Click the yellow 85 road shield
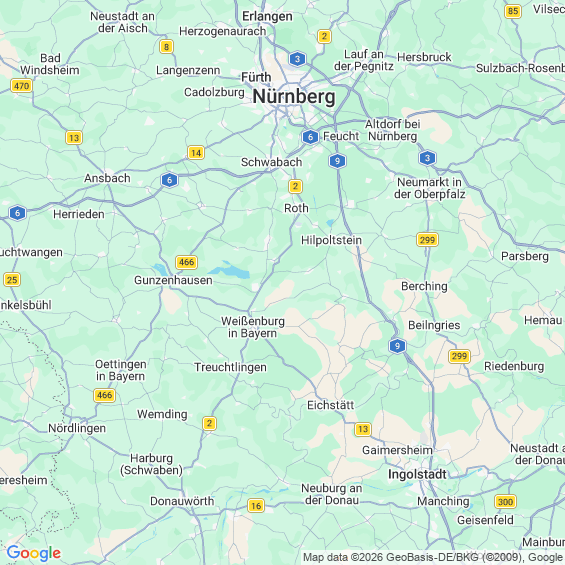565x565 pixels. pyautogui.click(x=513, y=11)
